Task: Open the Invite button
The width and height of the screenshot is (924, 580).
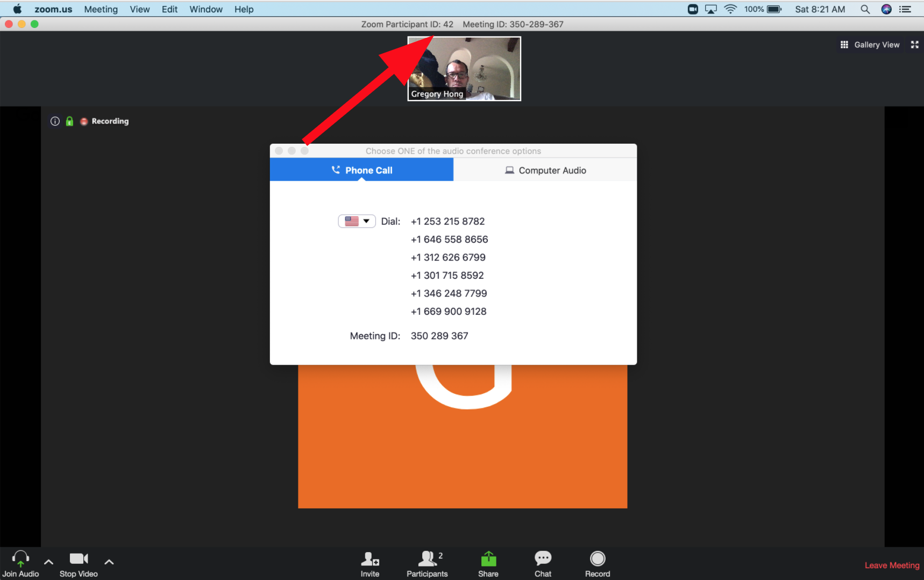Action: [x=370, y=564]
